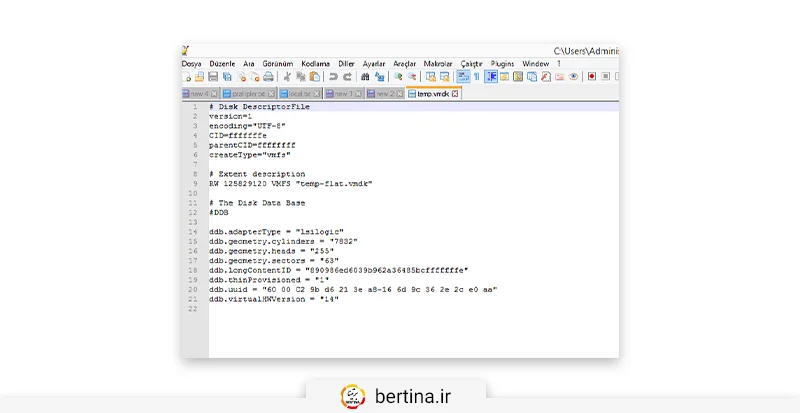The width and height of the screenshot is (800, 413).
Task: Click the Redo arrow icon
Action: pyautogui.click(x=347, y=76)
